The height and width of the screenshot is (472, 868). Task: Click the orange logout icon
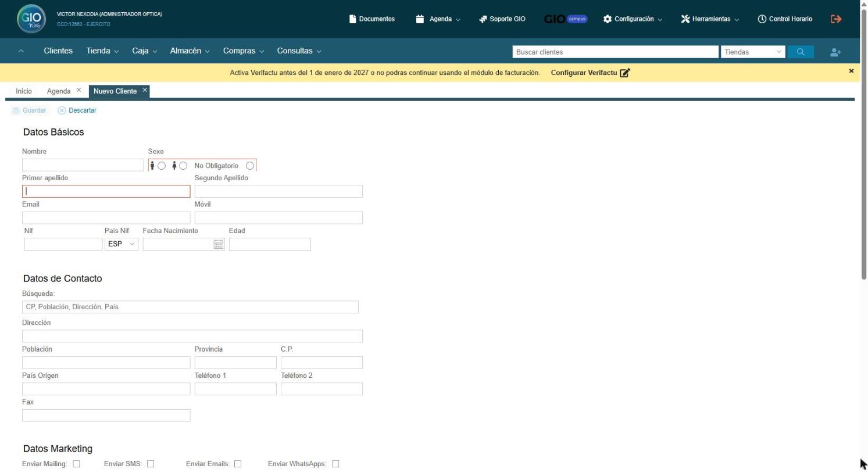tap(836, 19)
